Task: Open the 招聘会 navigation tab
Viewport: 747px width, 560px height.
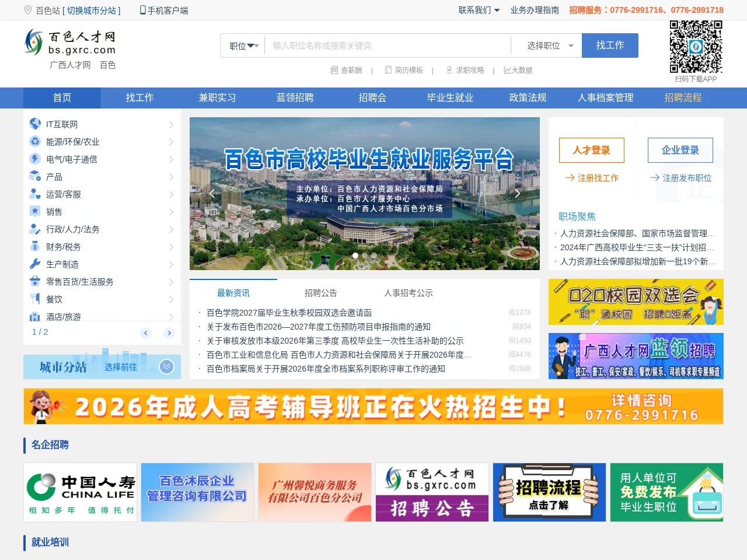Action: tap(372, 98)
